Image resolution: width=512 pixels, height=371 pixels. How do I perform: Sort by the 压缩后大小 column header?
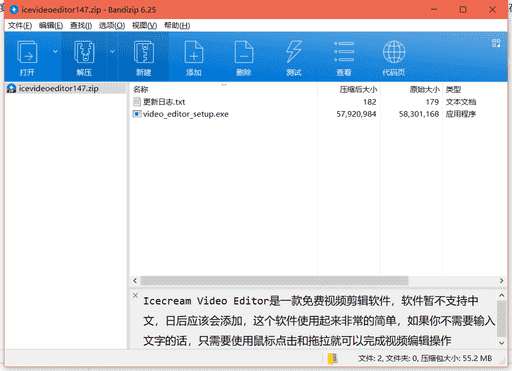point(358,89)
